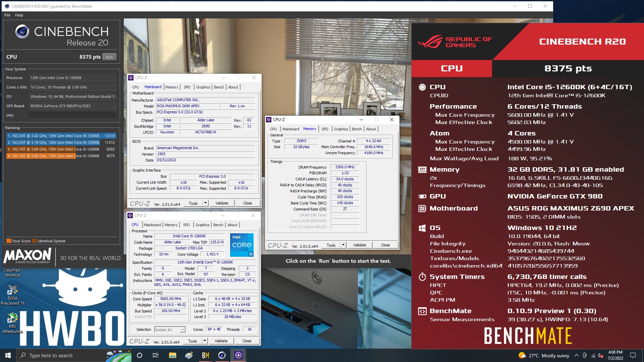Show hidden system tray icons
This screenshot has width=644, height=362.
coord(576,356)
